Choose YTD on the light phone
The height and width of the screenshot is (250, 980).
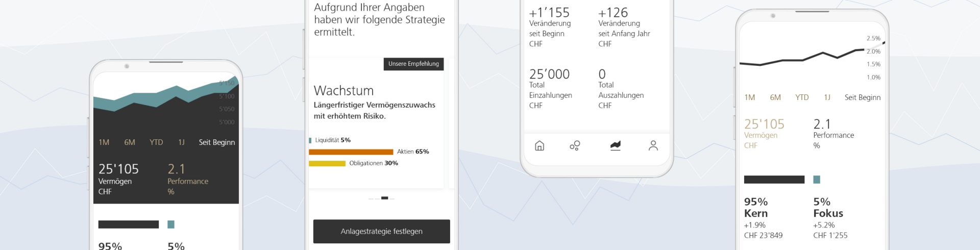tap(802, 97)
